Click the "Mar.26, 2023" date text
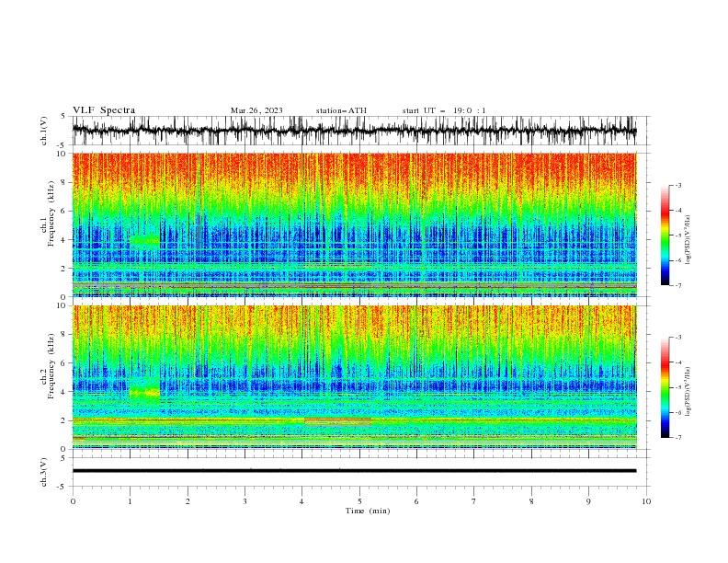The width and height of the screenshot is (728, 563). click(x=256, y=110)
